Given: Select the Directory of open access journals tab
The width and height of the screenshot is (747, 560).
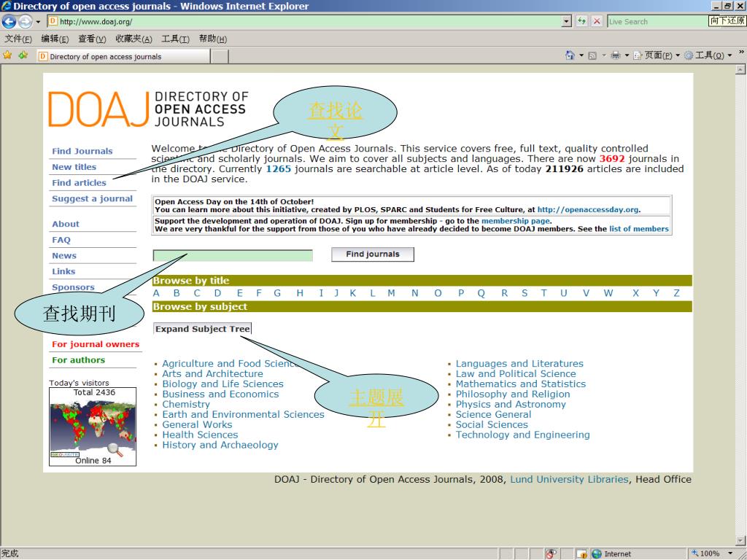Looking at the screenshot, I should 123,56.
